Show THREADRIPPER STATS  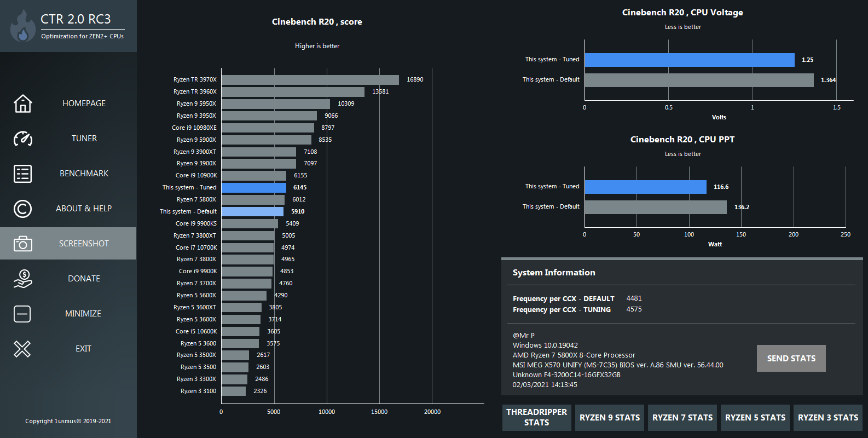point(536,417)
